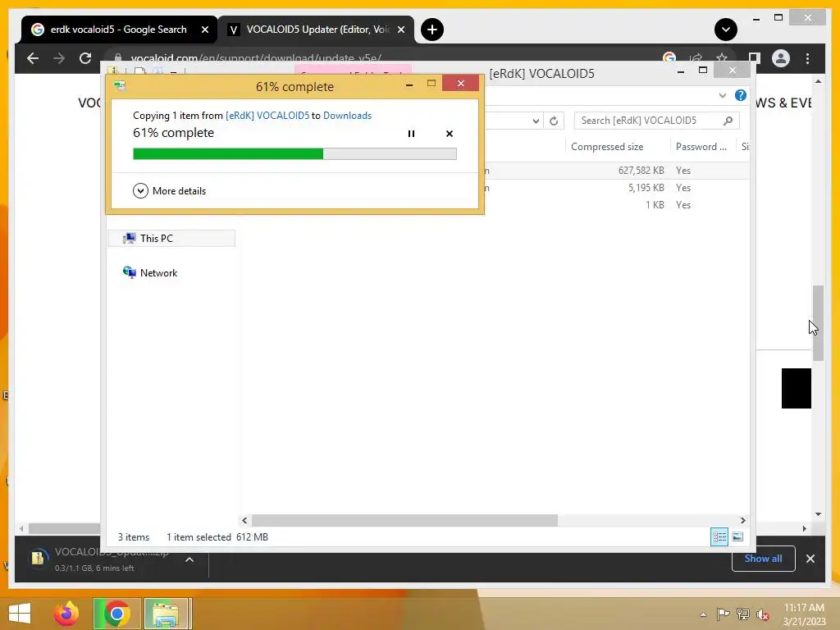Go back in browser
Viewport: 840px width, 630px height.
pyautogui.click(x=33, y=58)
